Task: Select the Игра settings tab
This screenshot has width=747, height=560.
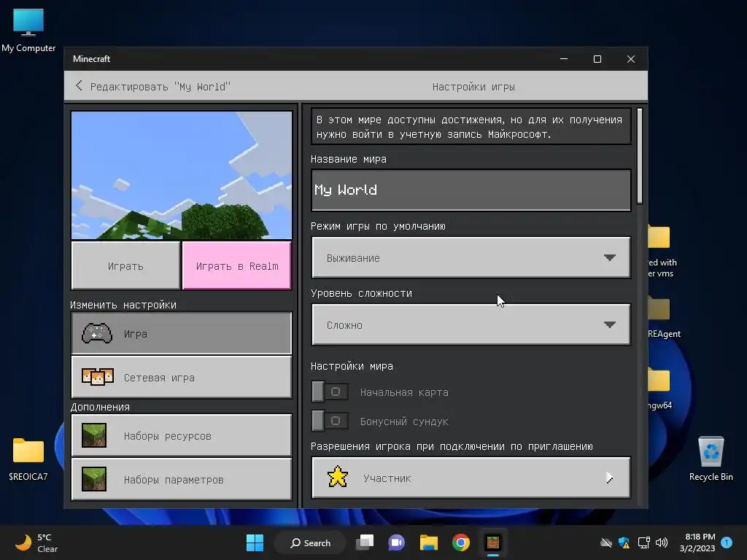Action: point(181,333)
